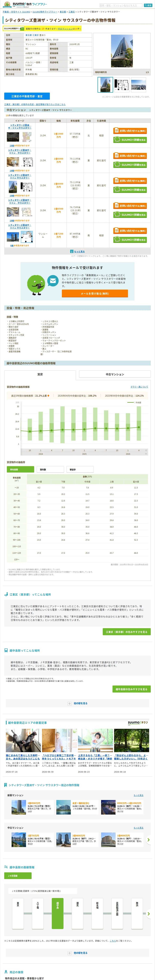Expand listings with もっと見る arrow

pos(77,252)
